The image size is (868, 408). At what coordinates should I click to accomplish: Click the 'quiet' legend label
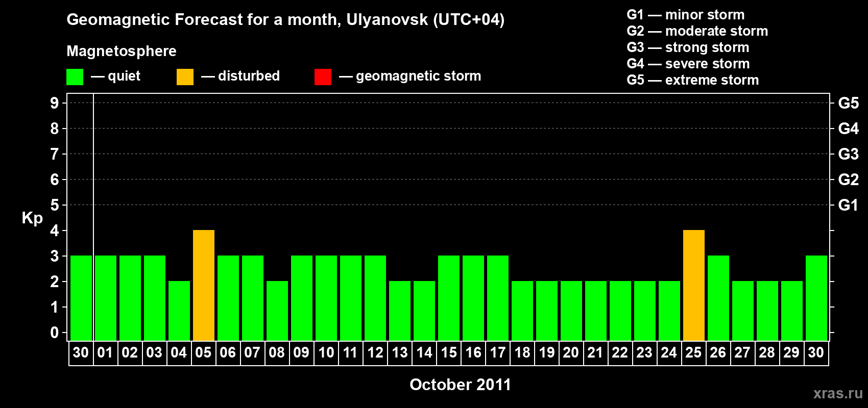point(124,76)
